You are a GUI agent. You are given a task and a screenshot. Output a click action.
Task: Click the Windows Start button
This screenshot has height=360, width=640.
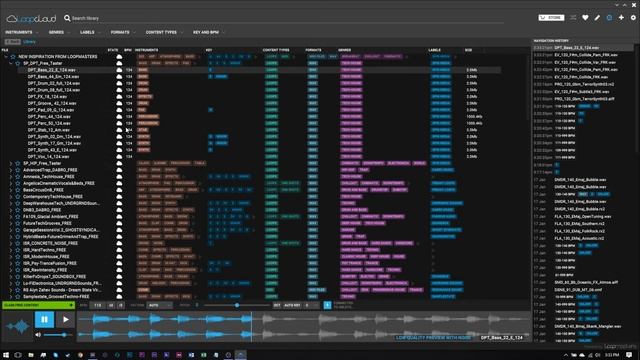point(6,355)
